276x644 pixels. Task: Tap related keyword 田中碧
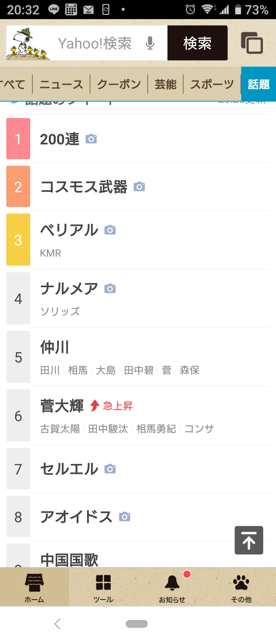pos(139,370)
